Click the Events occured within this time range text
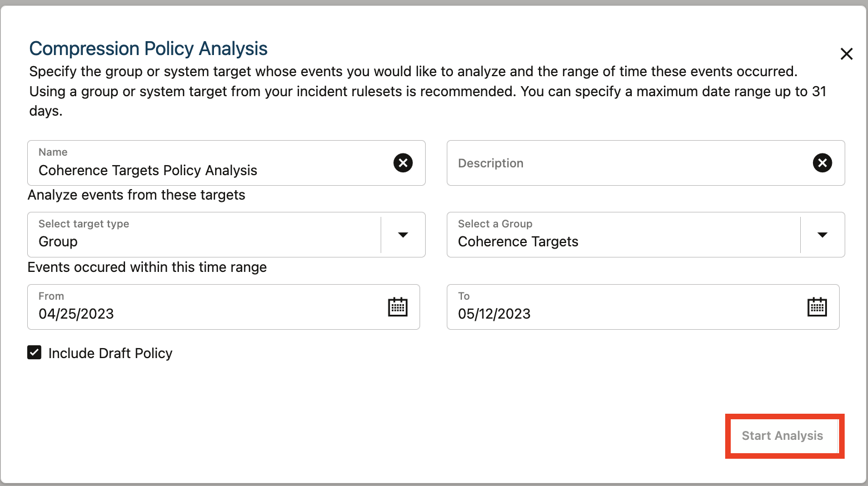This screenshot has width=868, height=486. 147,267
